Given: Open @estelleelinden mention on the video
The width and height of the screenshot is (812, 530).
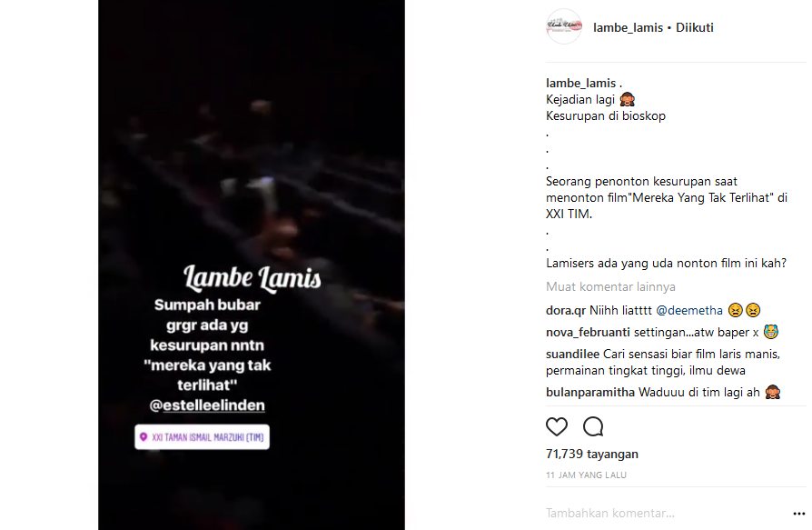Looking at the screenshot, I should 207,405.
